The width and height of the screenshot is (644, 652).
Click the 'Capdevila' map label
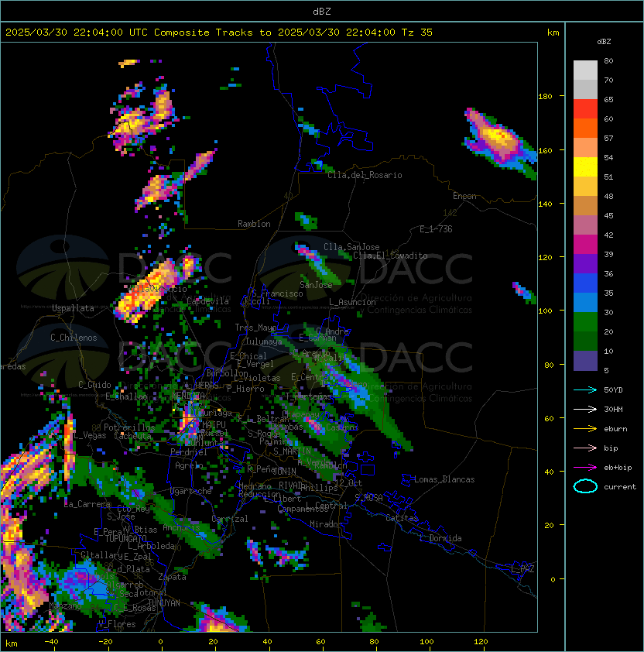[208, 301]
